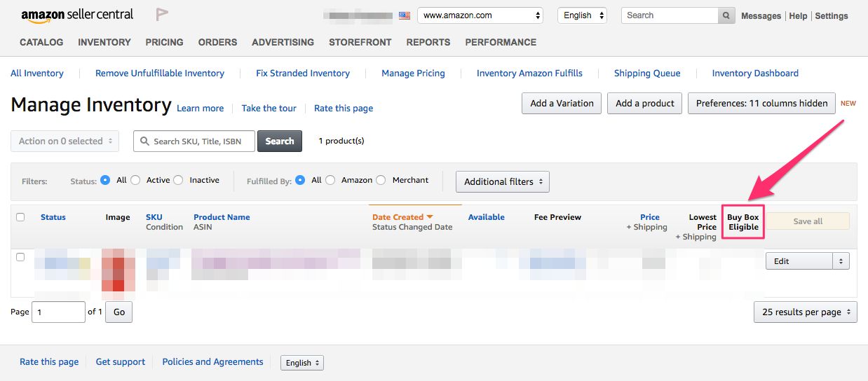Go to the Inventory Dashboard tab
Viewport: 868px width, 381px height.
click(x=755, y=73)
